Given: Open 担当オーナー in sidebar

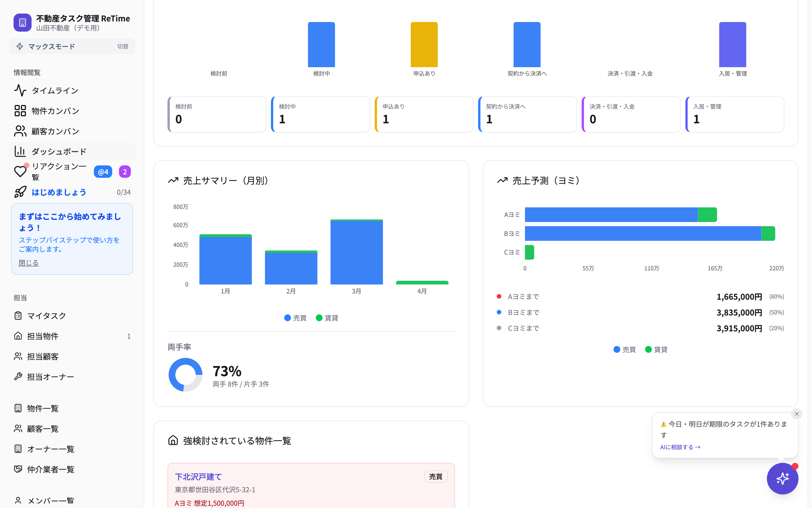Looking at the screenshot, I should pos(72,377).
